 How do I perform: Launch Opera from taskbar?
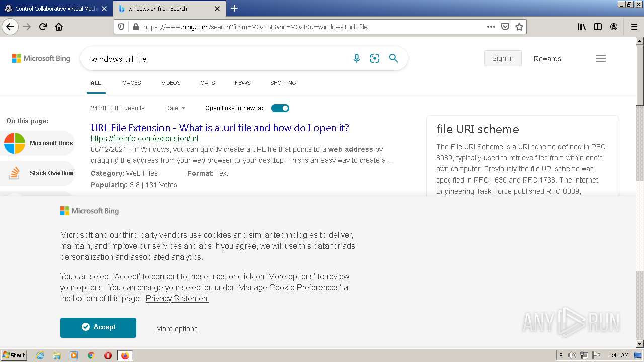coord(108,355)
